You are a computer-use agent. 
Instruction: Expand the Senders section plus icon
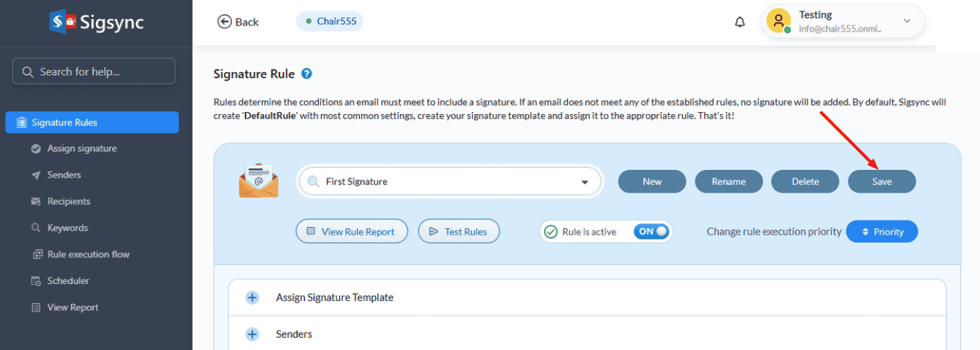(x=252, y=334)
